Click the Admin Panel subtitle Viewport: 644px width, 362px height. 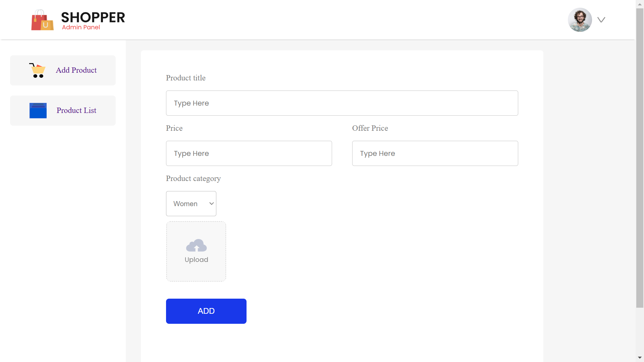tap(81, 27)
